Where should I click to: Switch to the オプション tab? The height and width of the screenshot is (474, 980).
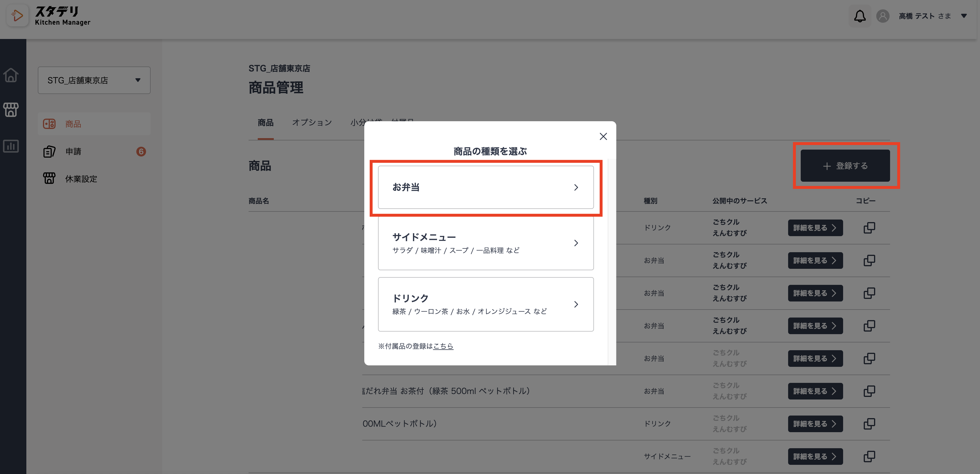point(312,123)
